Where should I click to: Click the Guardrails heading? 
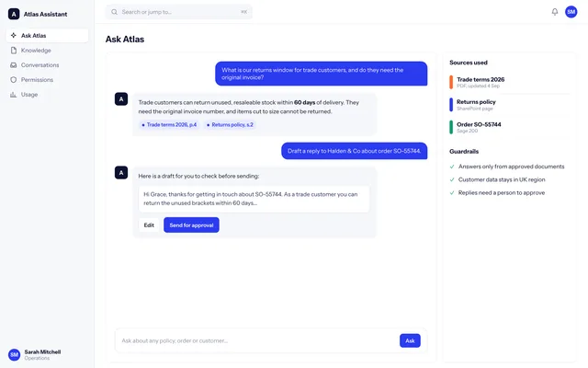464,151
